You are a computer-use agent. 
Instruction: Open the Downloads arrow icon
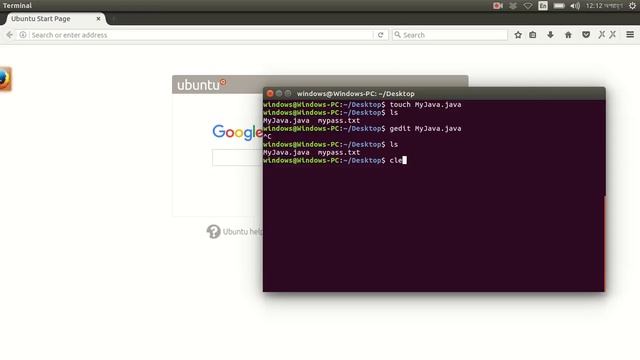[x=550, y=35]
